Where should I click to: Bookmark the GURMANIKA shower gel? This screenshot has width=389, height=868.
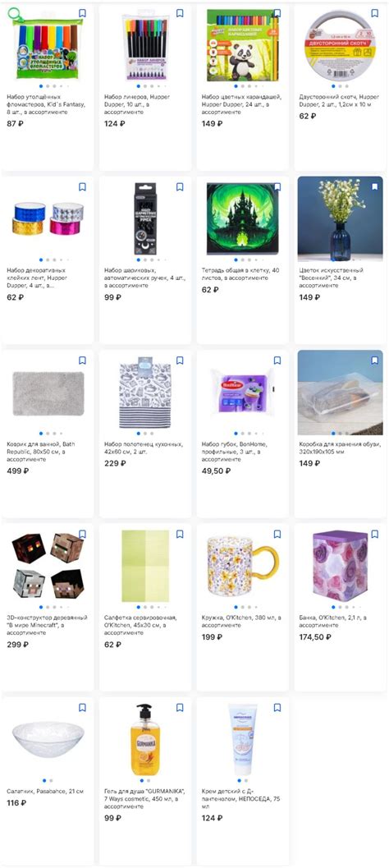tap(180, 708)
